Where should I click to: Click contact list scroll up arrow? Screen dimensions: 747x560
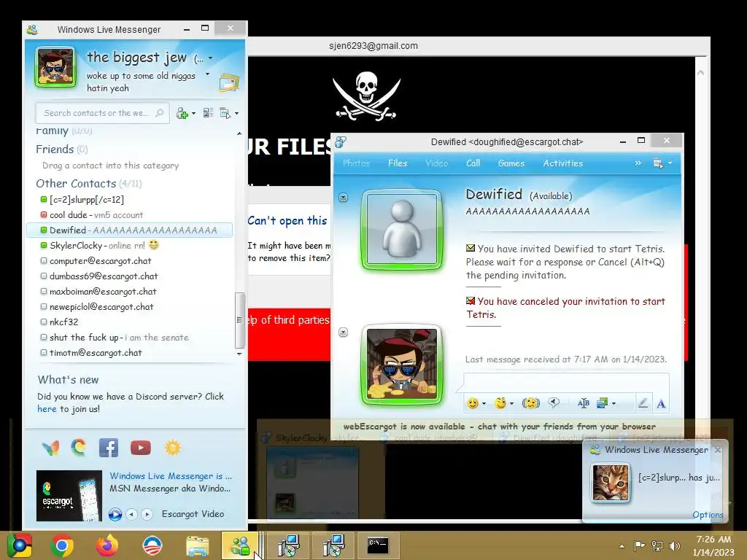(239, 134)
